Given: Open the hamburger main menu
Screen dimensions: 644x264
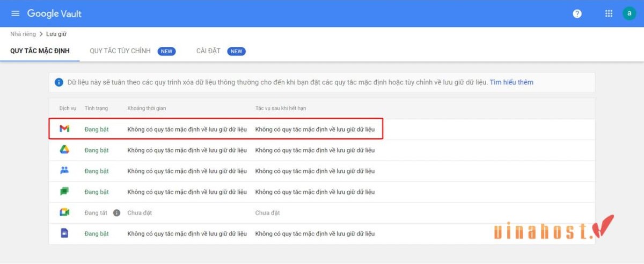Looking at the screenshot, I should 15,13.
